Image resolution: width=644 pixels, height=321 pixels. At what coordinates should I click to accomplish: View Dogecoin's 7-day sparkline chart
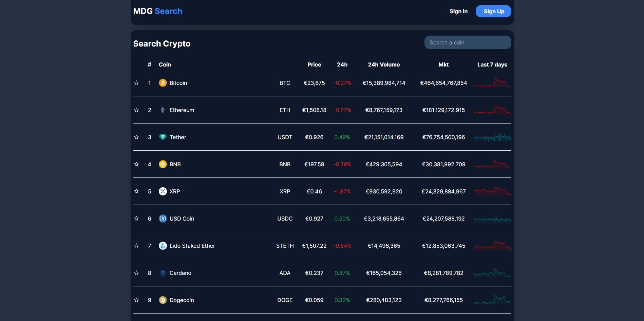(x=492, y=300)
